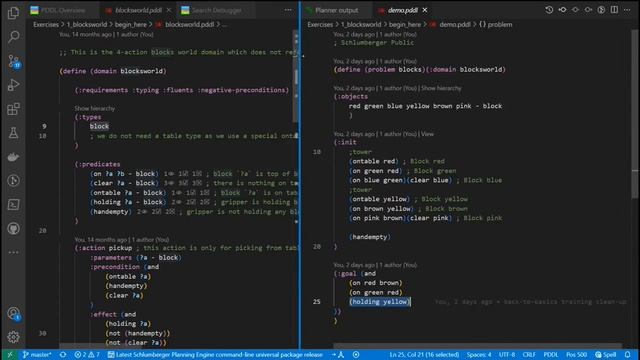
Task: Click the play-circle run icon in editor toolbar
Action: point(601,10)
